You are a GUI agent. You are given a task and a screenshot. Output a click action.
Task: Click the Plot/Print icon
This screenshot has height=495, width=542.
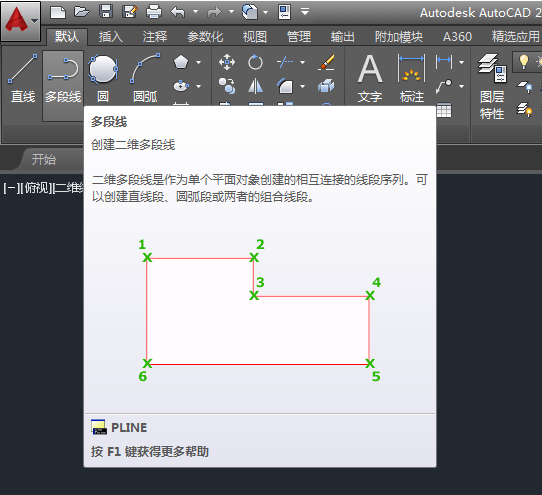pyautogui.click(x=153, y=12)
